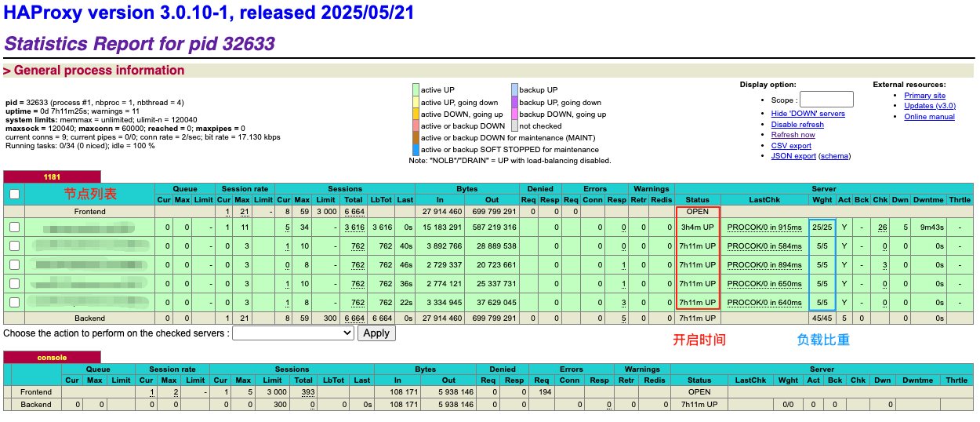Screen dimensions: 980x422
Task: Click the green 'active UP' legend swatch
Action: click(x=416, y=90)
